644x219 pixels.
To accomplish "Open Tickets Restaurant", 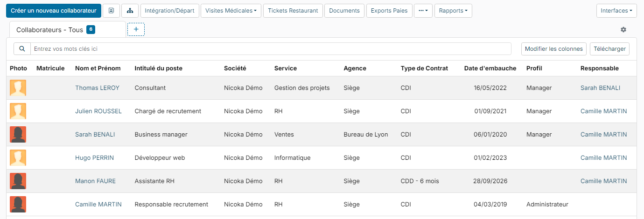I will point(293,11).
